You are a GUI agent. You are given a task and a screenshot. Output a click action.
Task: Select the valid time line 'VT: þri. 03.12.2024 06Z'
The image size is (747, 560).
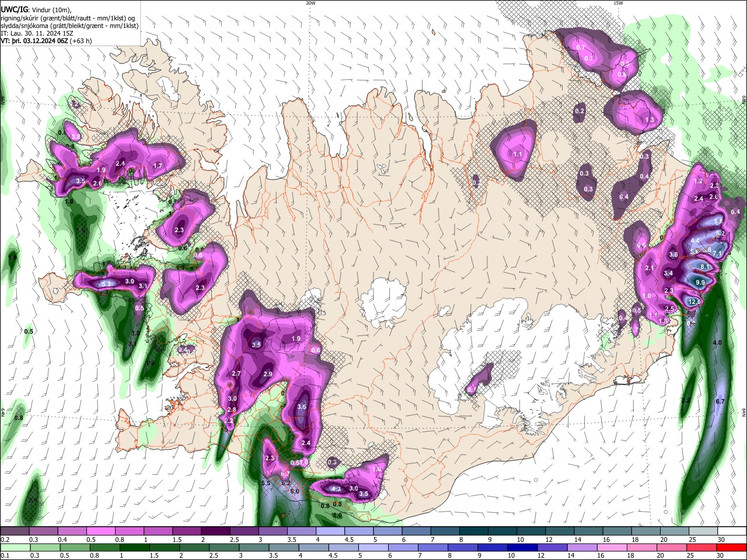[x=34, y=41]
